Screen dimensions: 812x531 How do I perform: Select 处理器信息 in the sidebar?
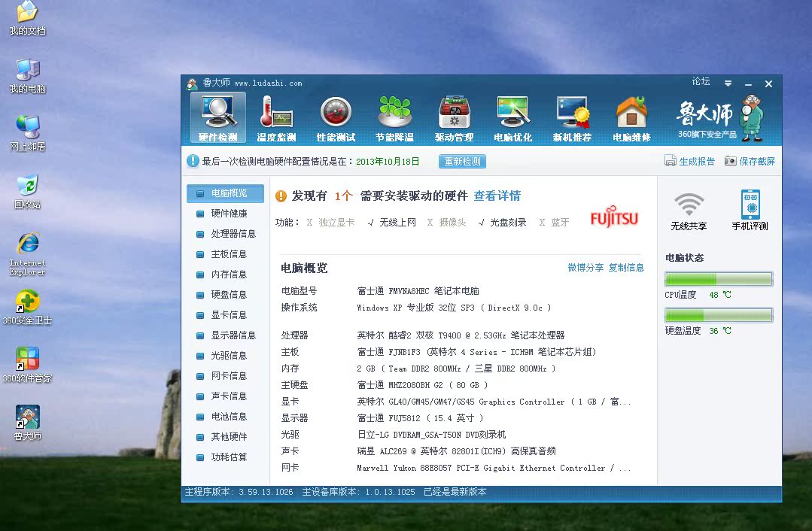tap(225, 233)
